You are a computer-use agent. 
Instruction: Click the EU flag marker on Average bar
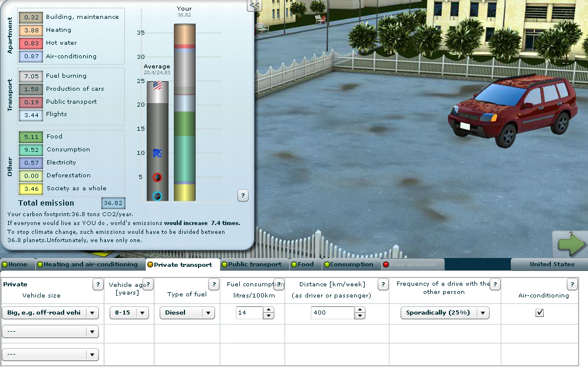coord(157,153)
